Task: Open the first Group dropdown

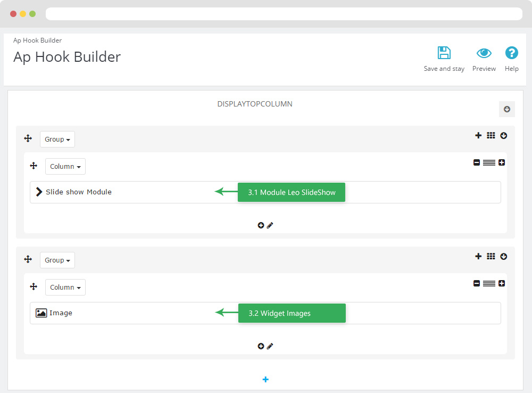Action: click(57, 140)
